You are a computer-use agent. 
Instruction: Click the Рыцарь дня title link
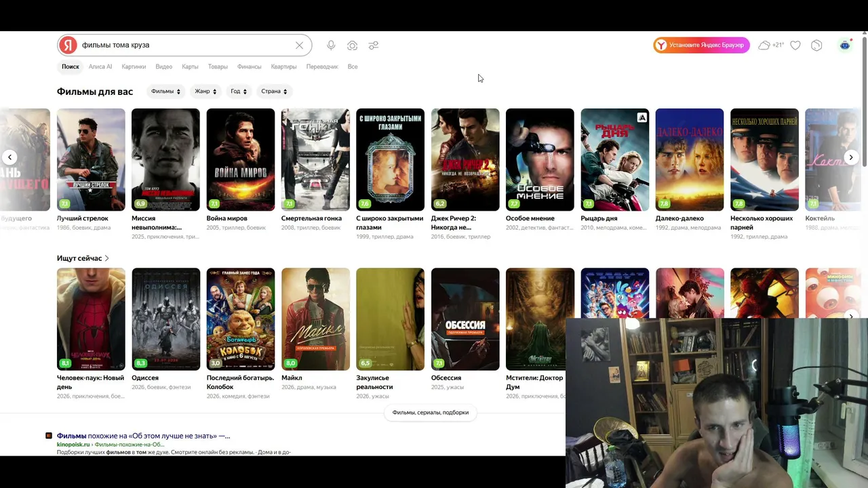click(x=599, y=218)
